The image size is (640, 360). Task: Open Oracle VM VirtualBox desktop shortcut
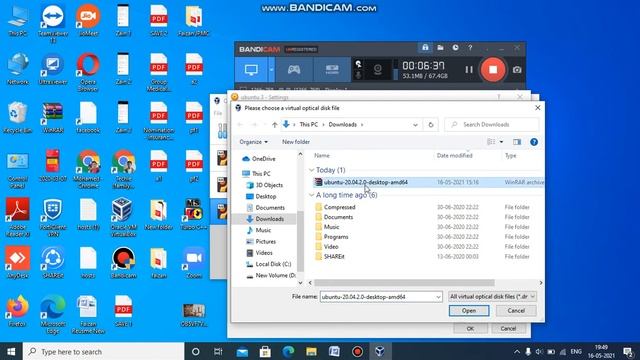(x=123, y=218)
